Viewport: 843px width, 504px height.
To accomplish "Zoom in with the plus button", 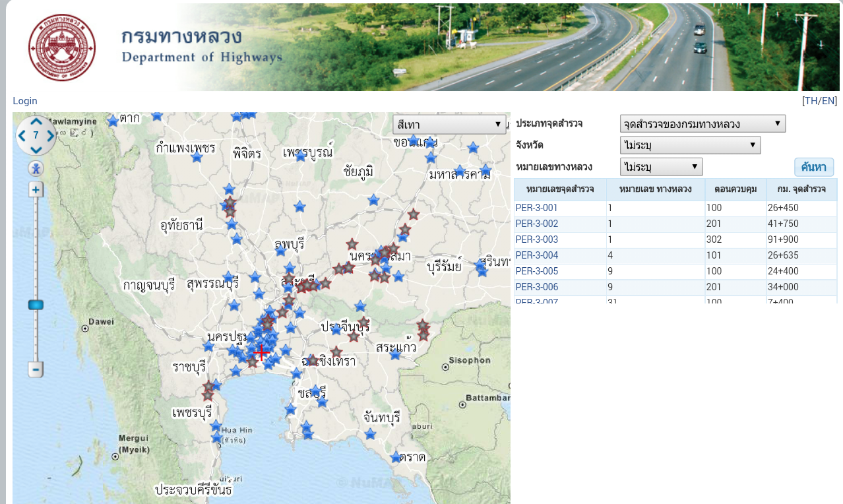I will (x=36, y=190).
